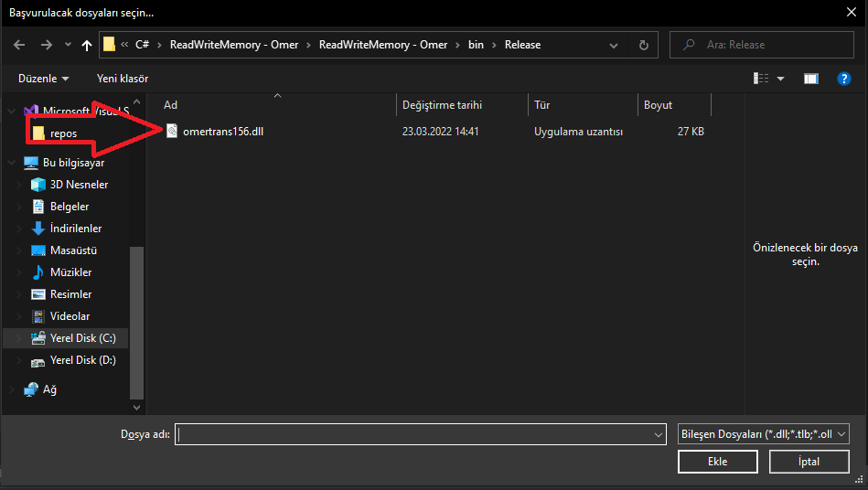The height and width of the screenshot is (490, 868).
Task: Open Resimler folder
Action: pos(70,294)
